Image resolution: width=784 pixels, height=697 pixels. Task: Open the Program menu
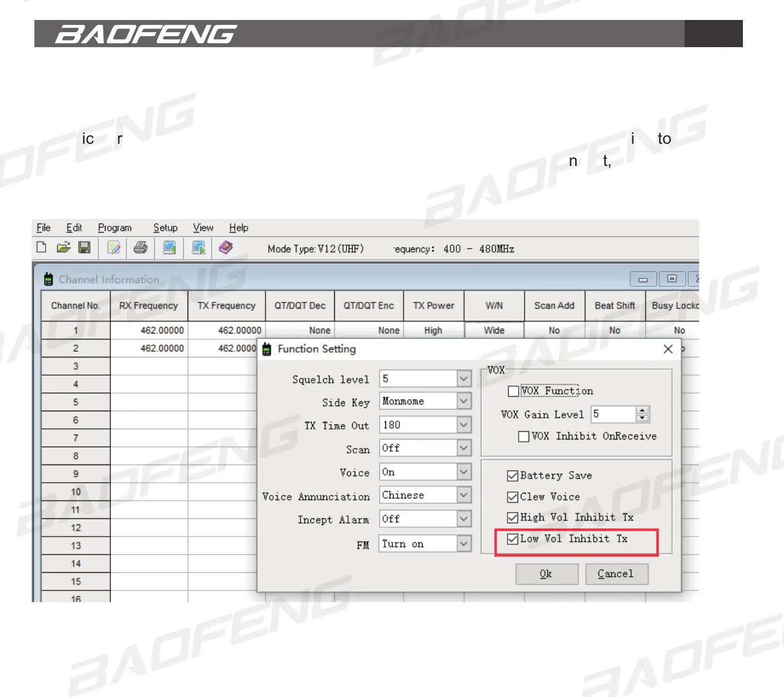(x=115, y=228)
